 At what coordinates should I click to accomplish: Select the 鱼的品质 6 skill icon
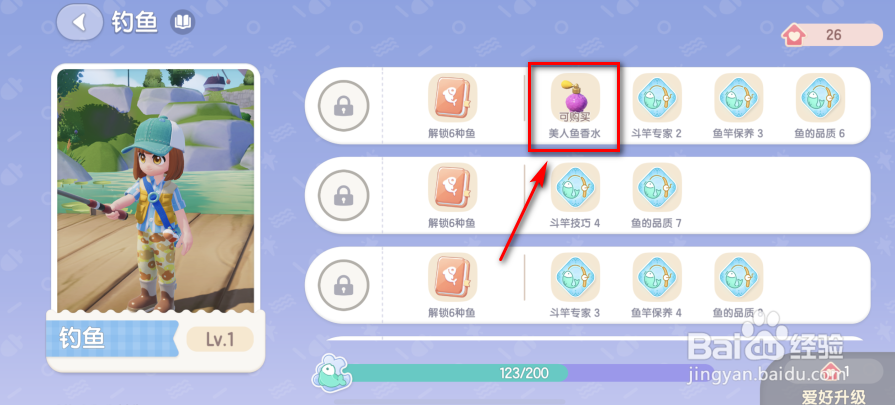tap(820, 98)
